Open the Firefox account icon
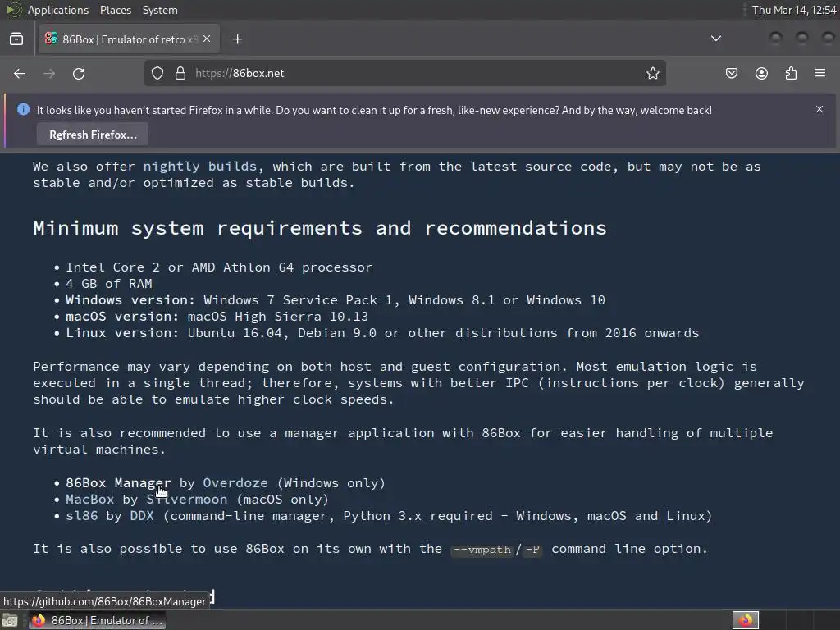Viewport: 840px width, 630px height. tap(761, 73)
